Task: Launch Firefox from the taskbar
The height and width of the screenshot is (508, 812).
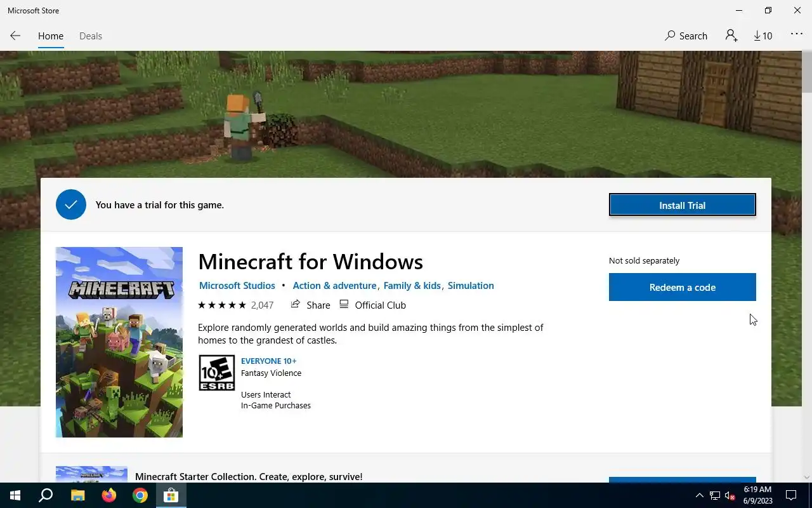Action: click(x=108, y=495)
